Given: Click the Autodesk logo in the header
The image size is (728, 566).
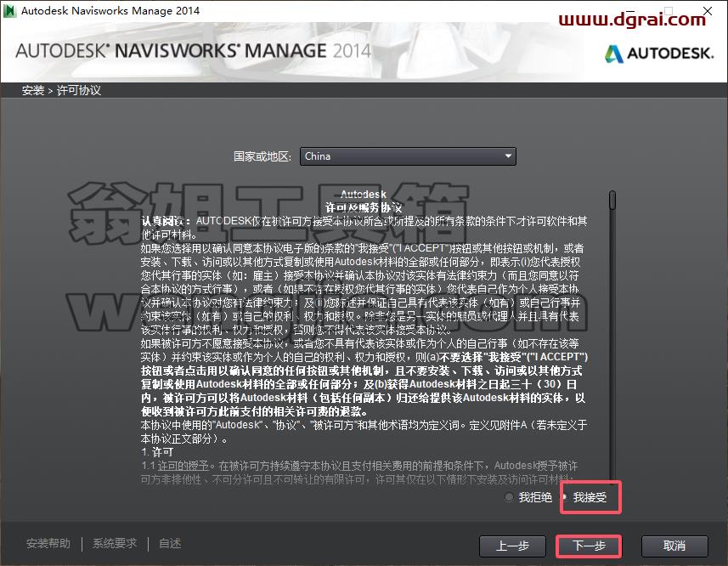Looking at the screenshot, I should point(659,54).
